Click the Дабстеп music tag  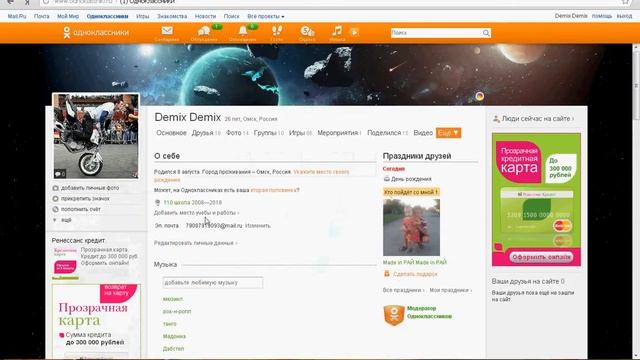point(173,349)
